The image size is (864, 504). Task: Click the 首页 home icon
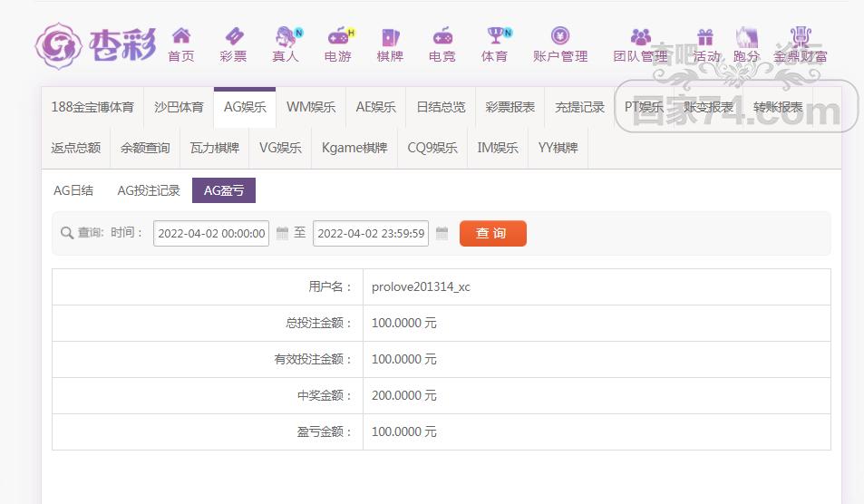[x=181, y=37]
